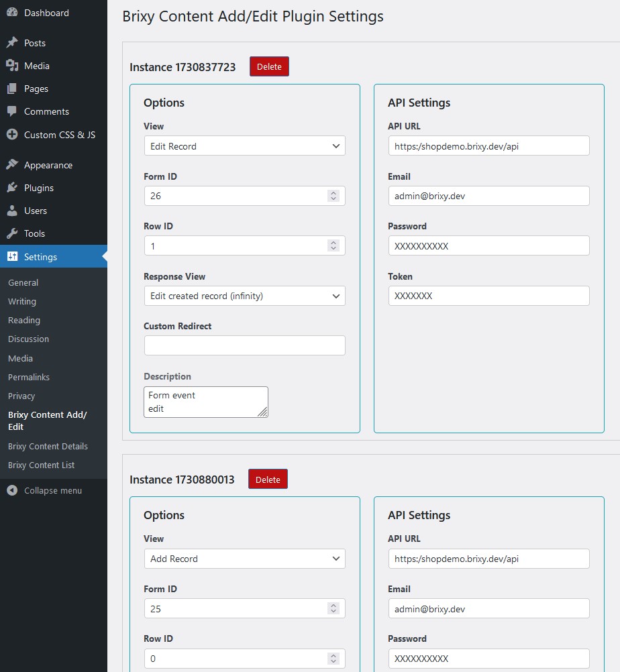Decrease Row ID 1 with down arrow
Screen dimensions: 620x672
coord(333,249)
